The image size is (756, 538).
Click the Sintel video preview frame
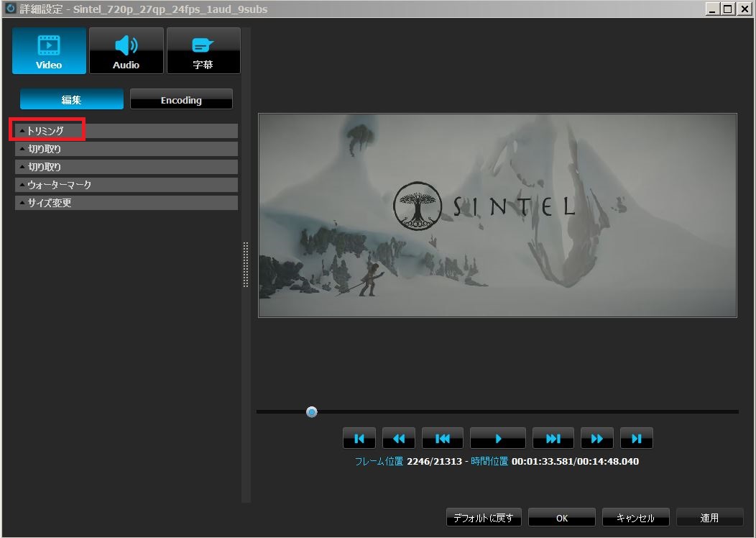coord(497,215)
